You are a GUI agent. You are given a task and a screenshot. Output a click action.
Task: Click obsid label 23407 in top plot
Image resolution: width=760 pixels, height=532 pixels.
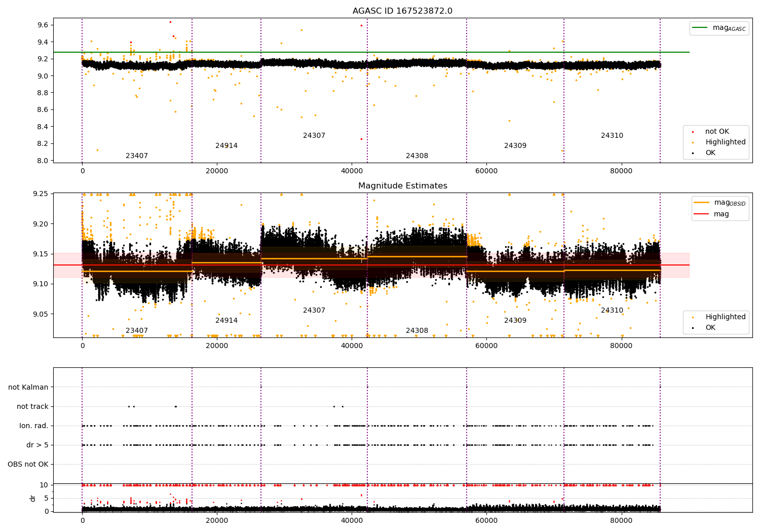(x=137, y=156)
